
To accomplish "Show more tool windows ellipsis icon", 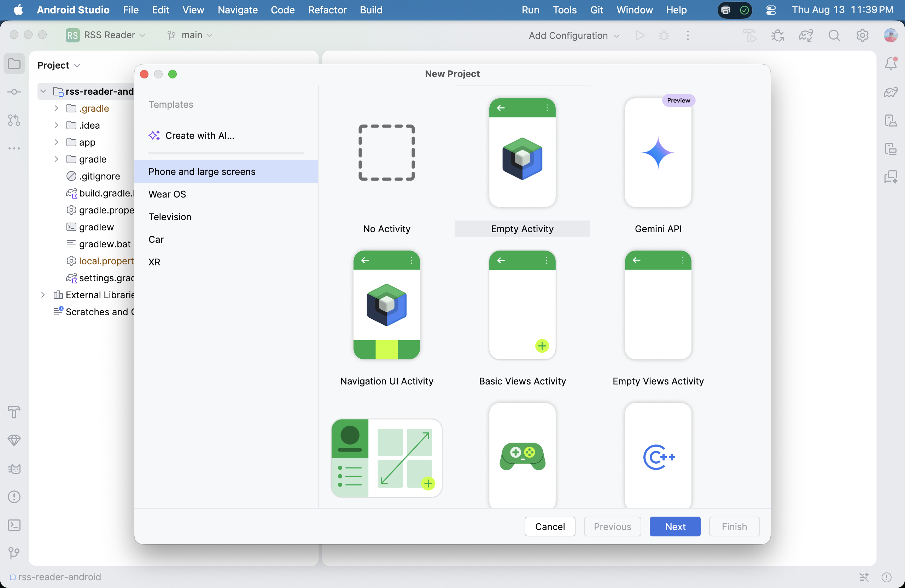I will [x=14, y=148].
